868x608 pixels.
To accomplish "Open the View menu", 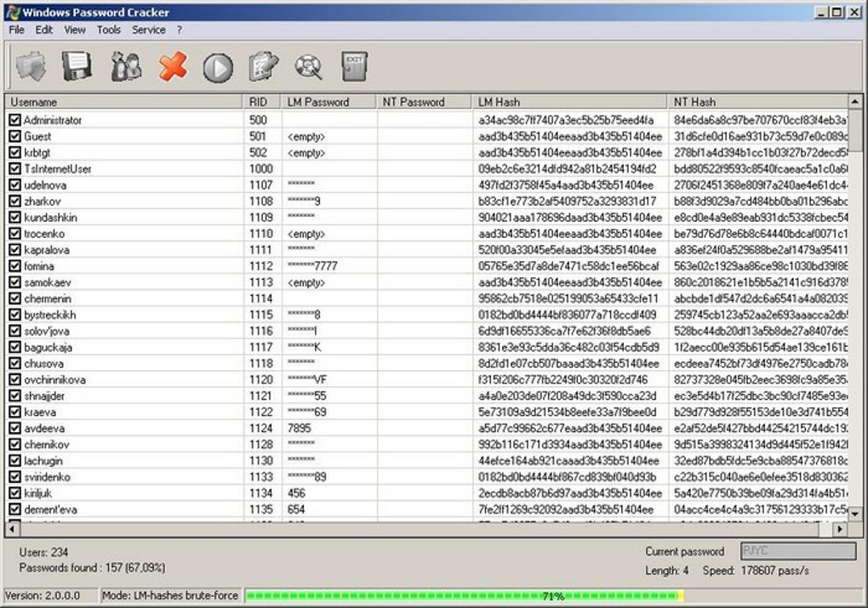I will coord(75,30).
